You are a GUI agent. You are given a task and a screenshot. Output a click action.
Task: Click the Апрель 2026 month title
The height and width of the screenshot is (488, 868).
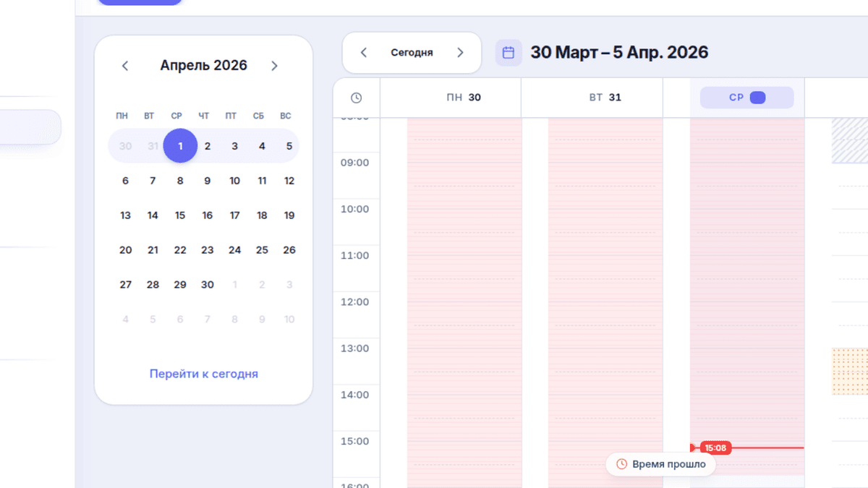[204, 66]
